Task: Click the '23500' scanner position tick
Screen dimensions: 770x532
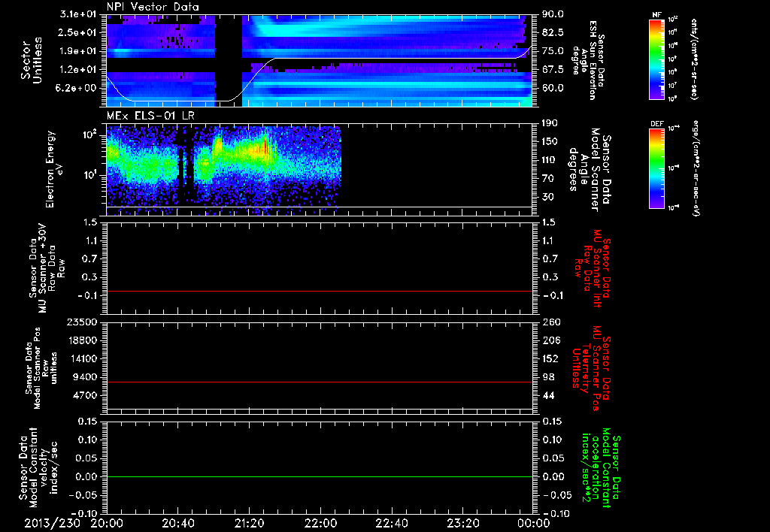Action: [x=82, y=322]
